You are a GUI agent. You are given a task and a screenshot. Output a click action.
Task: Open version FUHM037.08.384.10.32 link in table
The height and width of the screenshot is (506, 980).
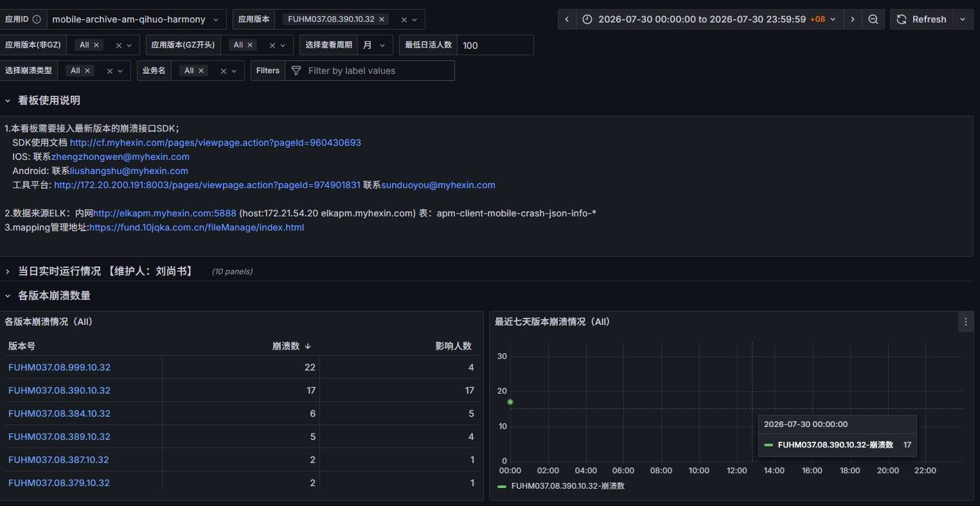click(59, 414)
